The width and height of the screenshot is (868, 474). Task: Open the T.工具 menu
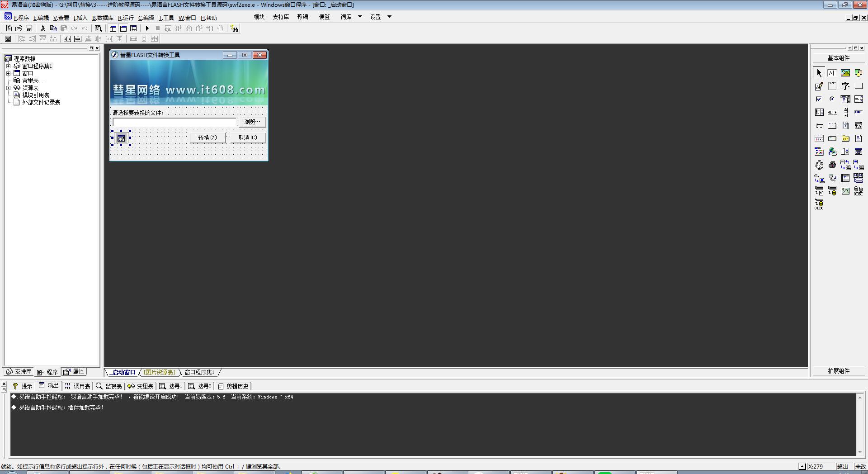[166, 18]
